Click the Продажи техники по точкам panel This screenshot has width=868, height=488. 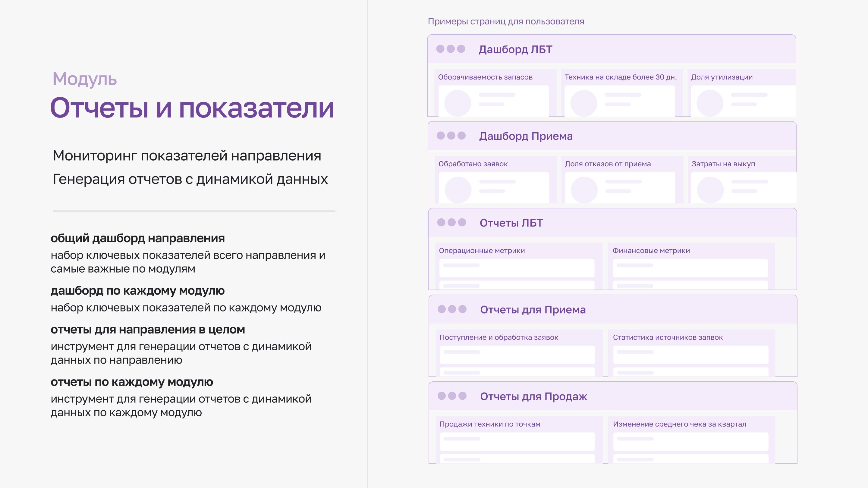tap(489, 424)
